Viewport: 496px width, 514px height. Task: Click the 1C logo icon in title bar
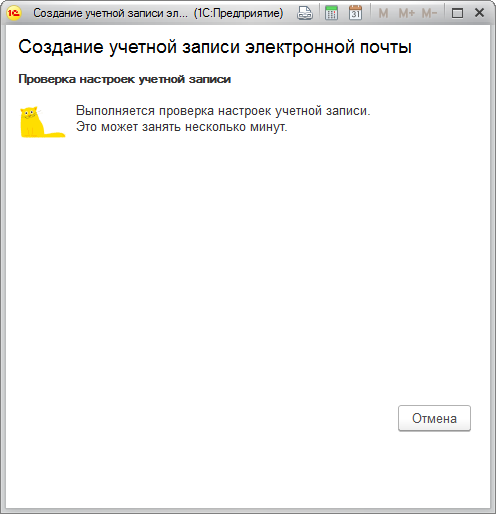[x=14, y=13]
